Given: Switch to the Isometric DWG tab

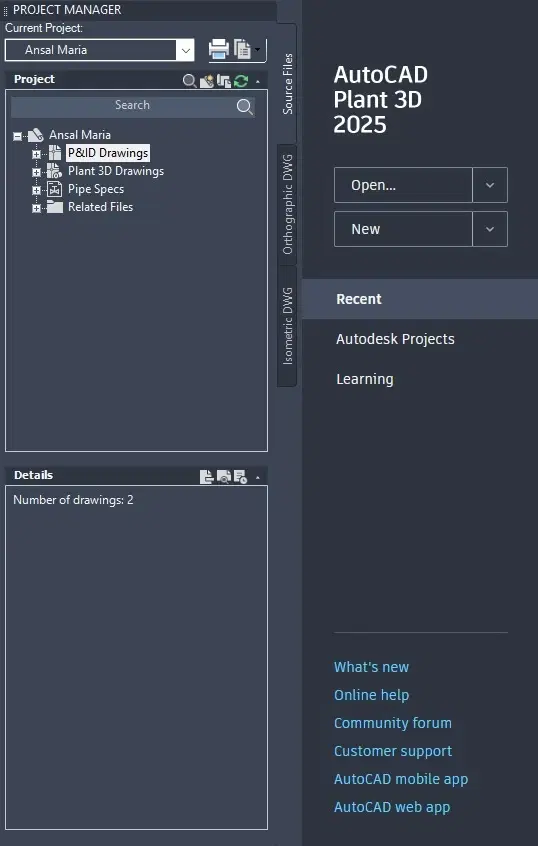Looking at the screenshot, I should tap(288, 326).
